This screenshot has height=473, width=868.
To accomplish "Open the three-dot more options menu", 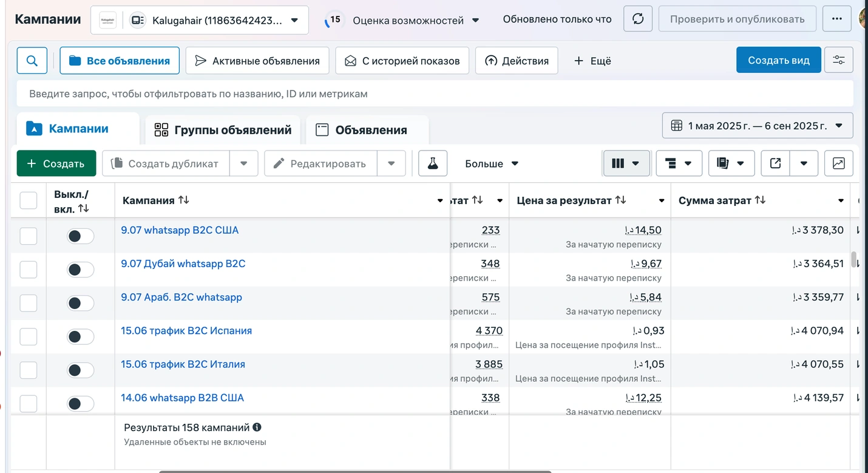I will click(x=837, y=19).
